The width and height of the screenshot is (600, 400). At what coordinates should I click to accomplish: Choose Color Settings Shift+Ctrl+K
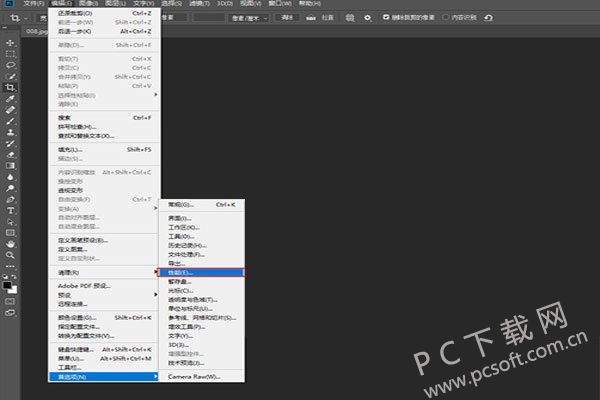(x=104, y=318)
